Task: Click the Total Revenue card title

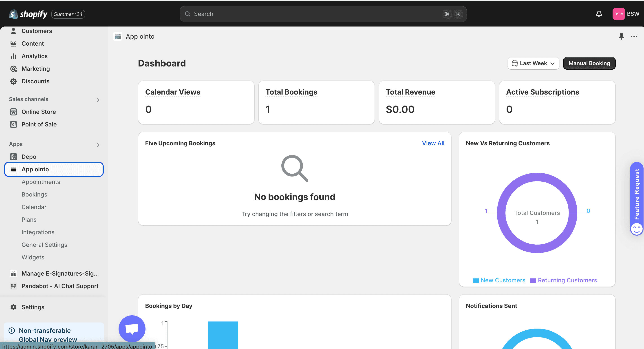Action: (410, 92)
